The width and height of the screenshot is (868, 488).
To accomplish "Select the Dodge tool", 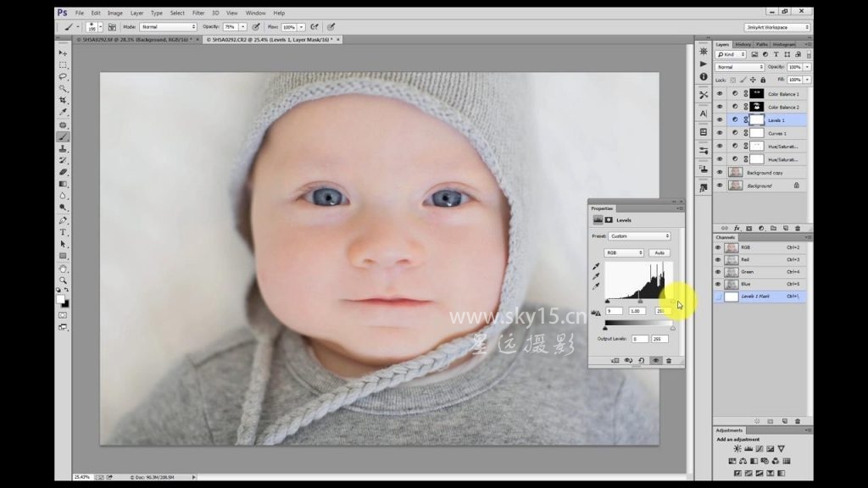I will click(x=63, y=208).
